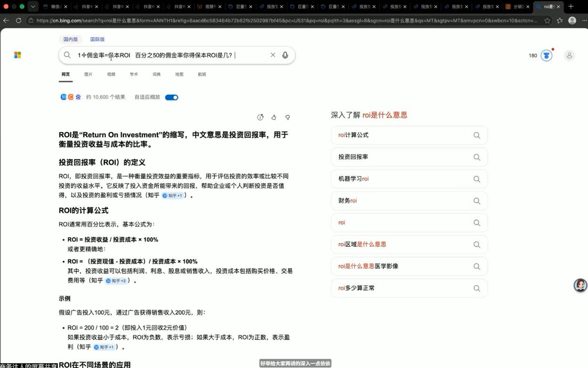The image size is (588, 368).
Task: Switch to 国际版 tab
Action: pyautogui.click(x=98, y=39)
